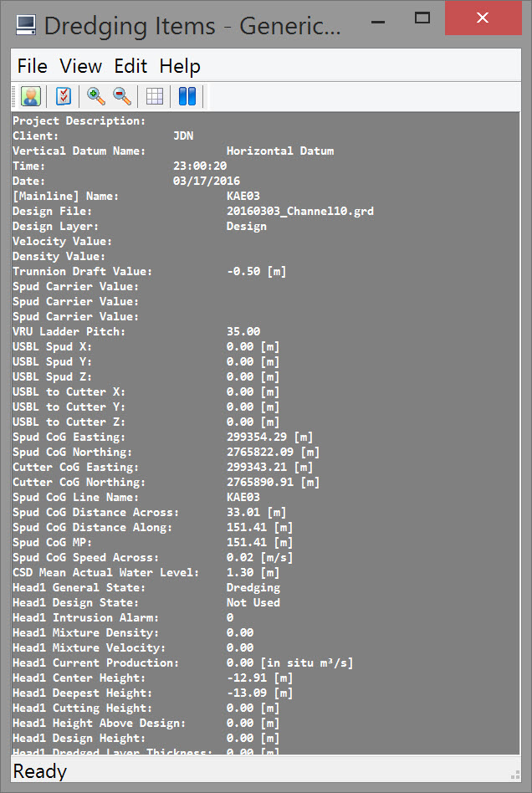The width and height of the screenshot is (532, 793).
Task: Click the Ready status bar text
Action: [x=40, y=771]
